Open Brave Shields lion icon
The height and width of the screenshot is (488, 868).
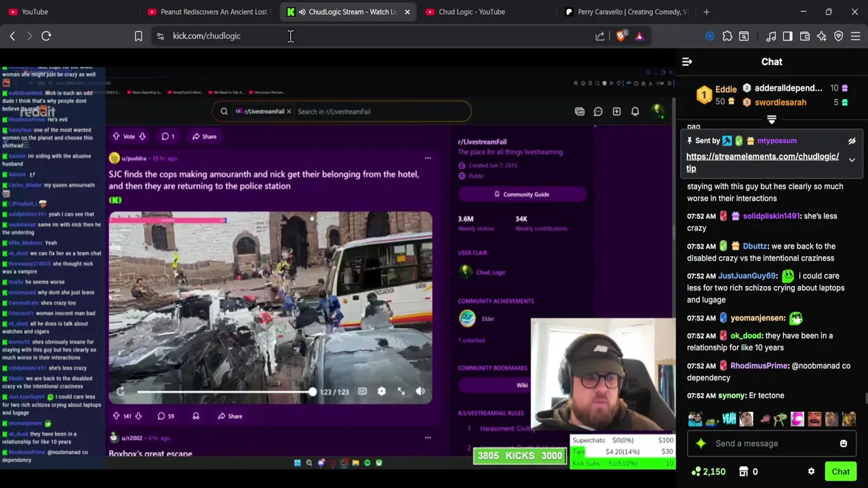620,36
